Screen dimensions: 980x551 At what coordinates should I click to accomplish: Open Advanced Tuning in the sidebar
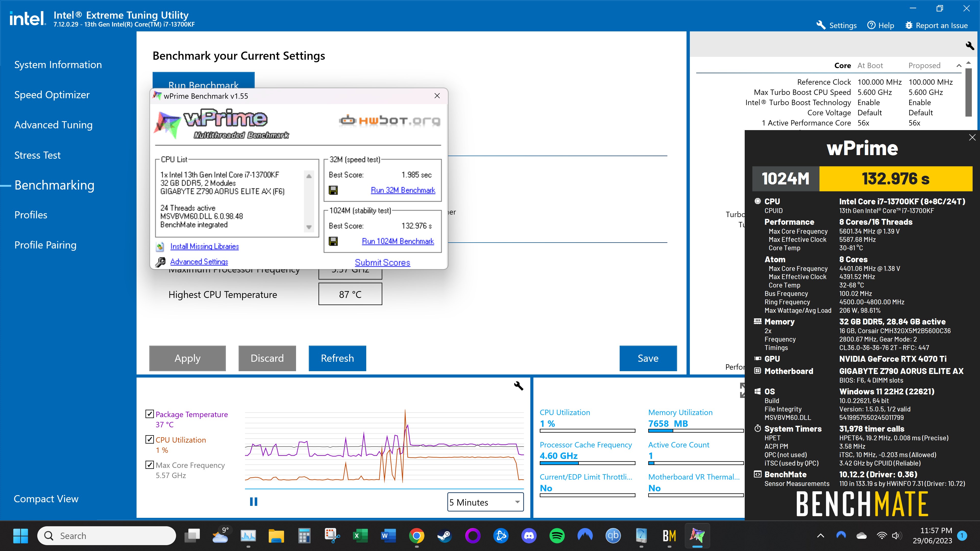tap(53, 125)
